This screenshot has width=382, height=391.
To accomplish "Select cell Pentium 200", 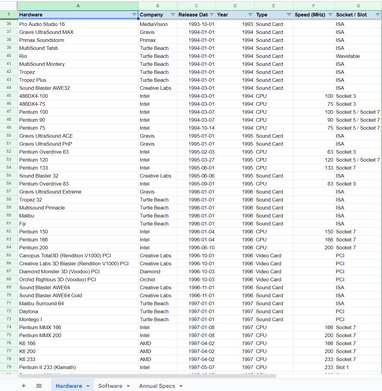I will click(x=78, y=248).
